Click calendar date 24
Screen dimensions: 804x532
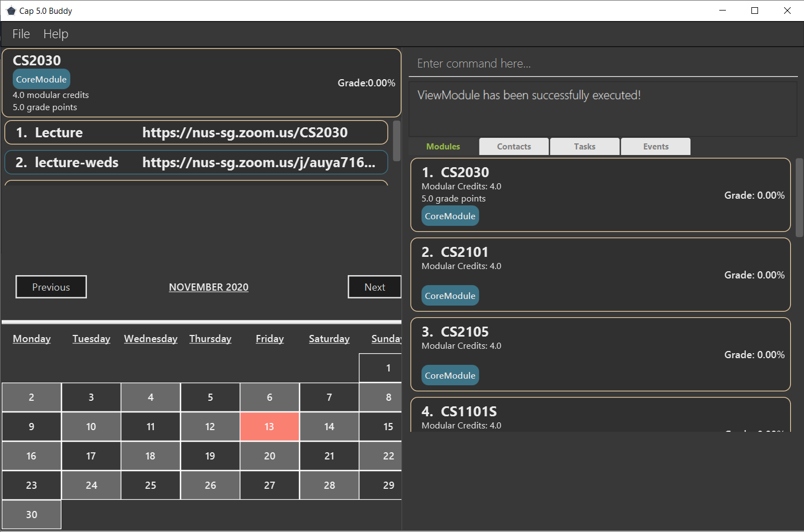pyautogui.click(x=91, y=485)
